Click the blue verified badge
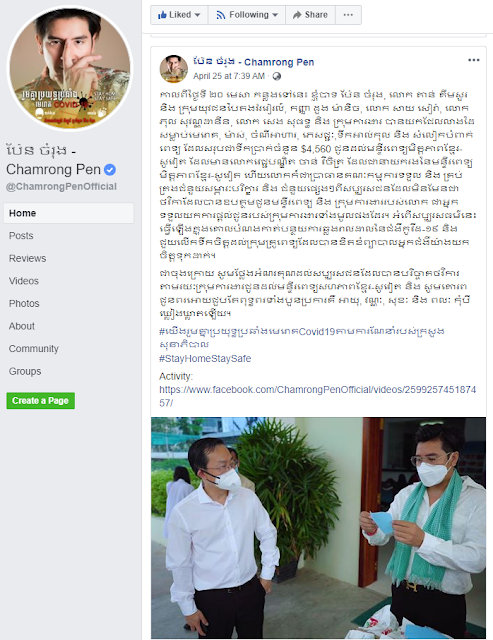Screen dimensions: 493x640 coord(110,169)
